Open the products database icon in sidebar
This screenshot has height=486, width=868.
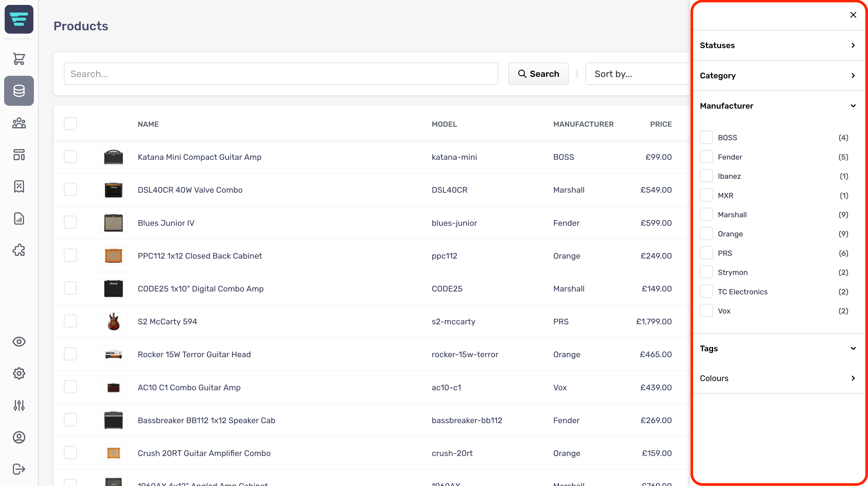19,91
